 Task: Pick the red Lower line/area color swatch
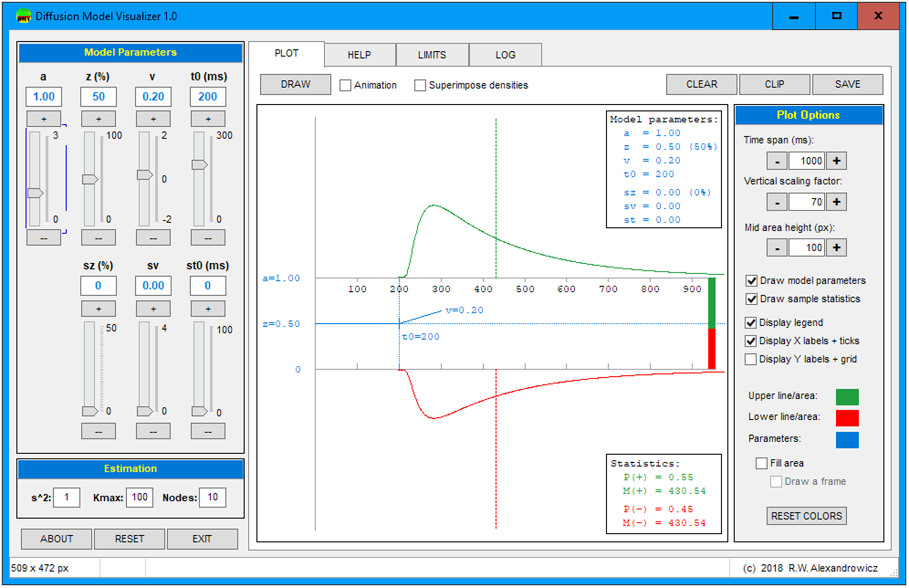click(x=847, y=418)
